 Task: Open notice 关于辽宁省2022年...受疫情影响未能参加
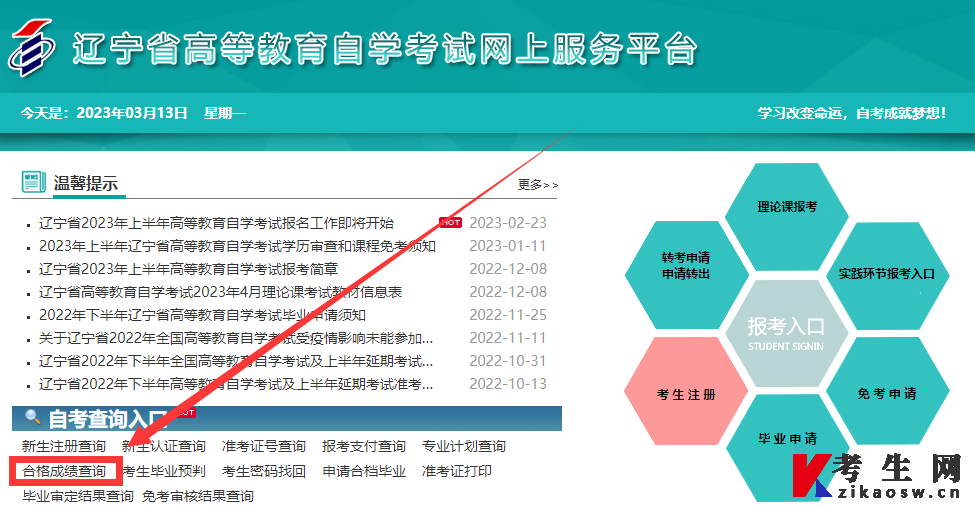236,338
